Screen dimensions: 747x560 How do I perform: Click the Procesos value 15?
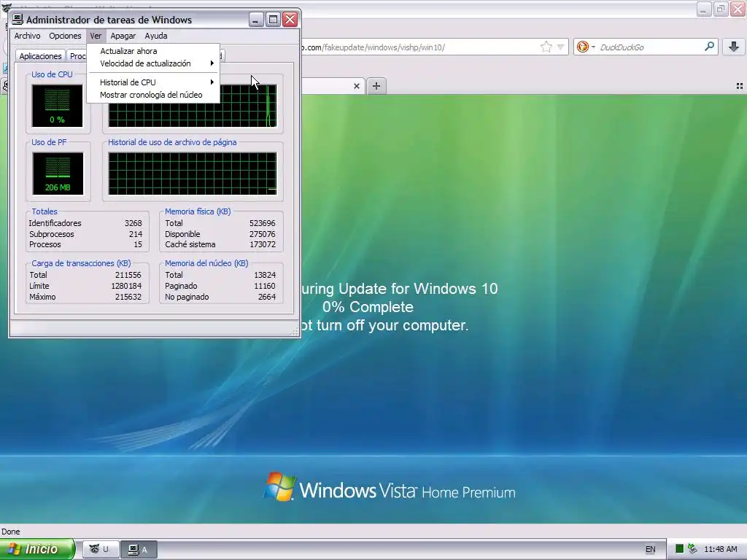138,245
